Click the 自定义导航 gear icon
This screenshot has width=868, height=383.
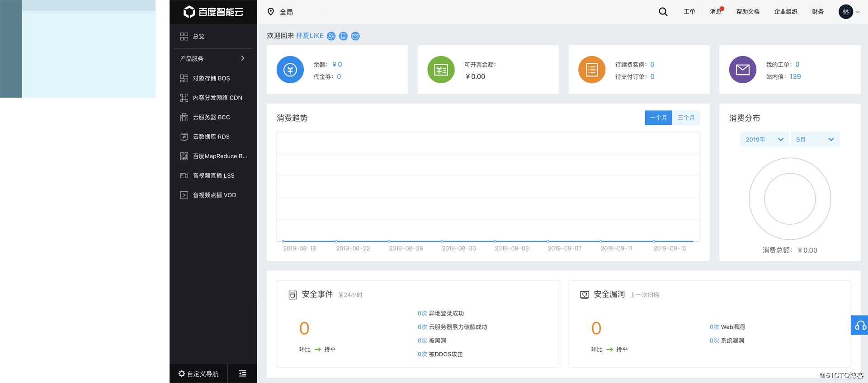coord(182,374)
